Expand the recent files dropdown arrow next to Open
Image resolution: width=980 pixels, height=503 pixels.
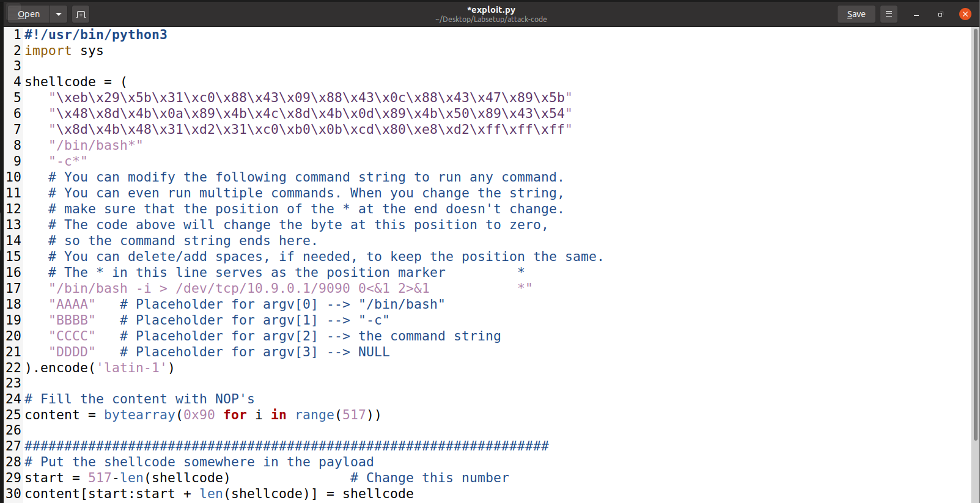pyautogui.click(x=58, y=13)
